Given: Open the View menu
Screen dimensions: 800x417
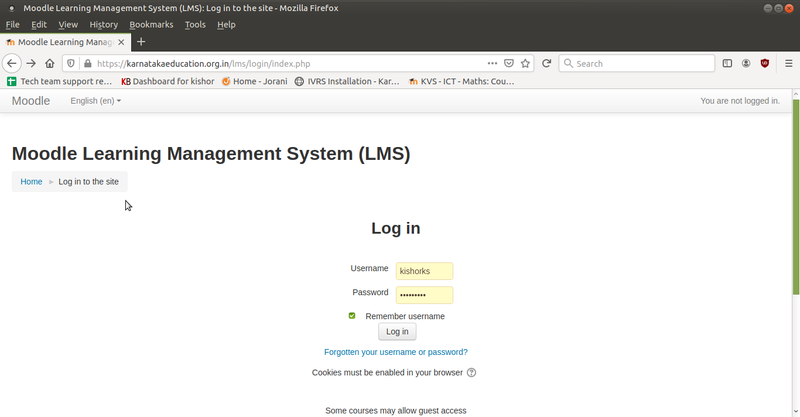Looking at the screenshot, I should pyautogui.click(x=68, y=24).
